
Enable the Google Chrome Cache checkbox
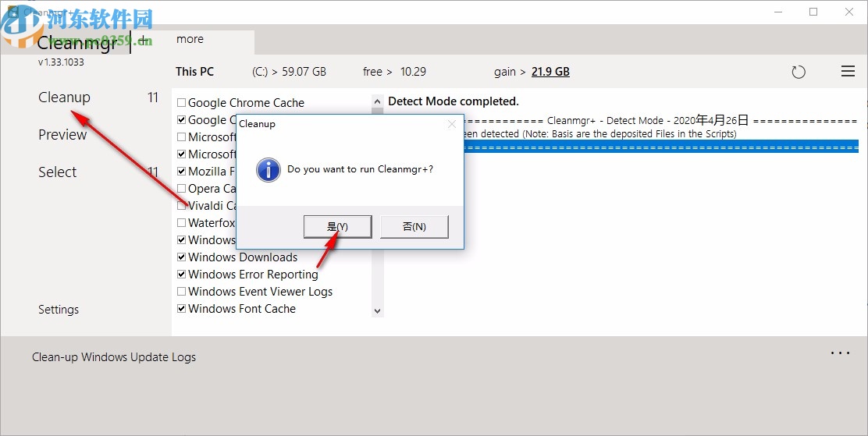[182, 103]
